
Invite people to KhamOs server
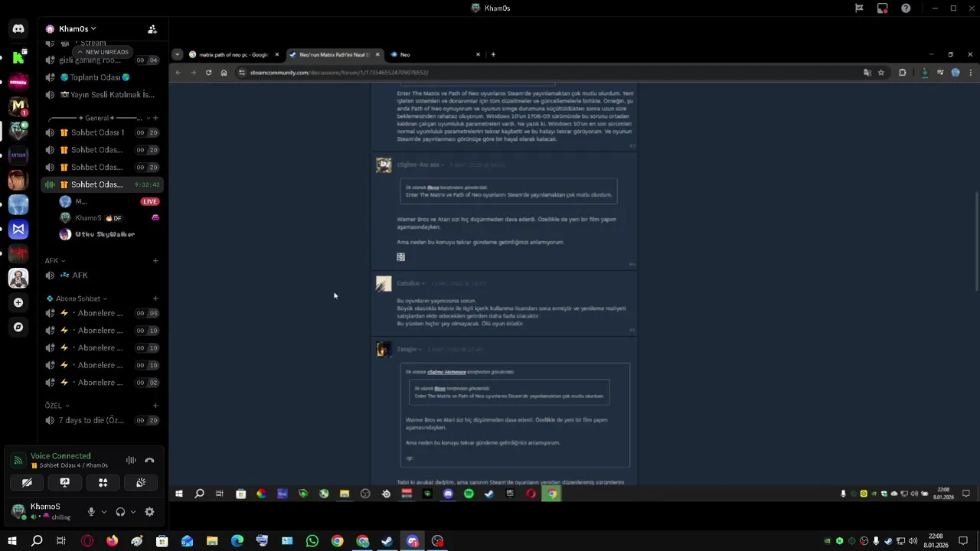coord(152,29)
